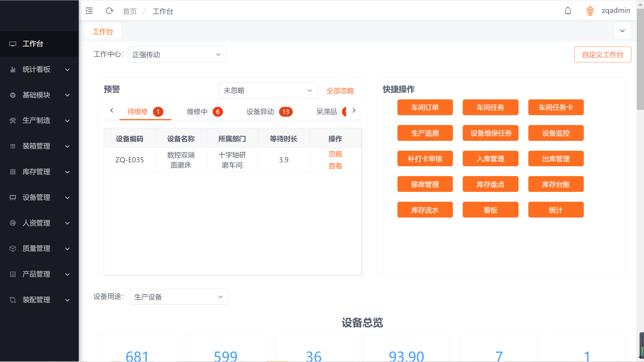This screenshot has height=362, width=644.
Task: Click the zqadmin user avatar icon
Action: (590, 11)
